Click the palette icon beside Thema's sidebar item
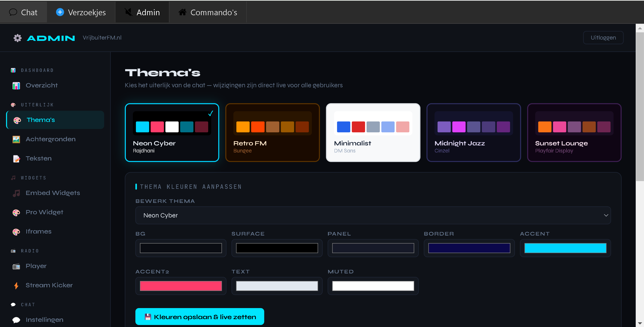This screenshot has height=327, width=644. click(x=17, y=120)
